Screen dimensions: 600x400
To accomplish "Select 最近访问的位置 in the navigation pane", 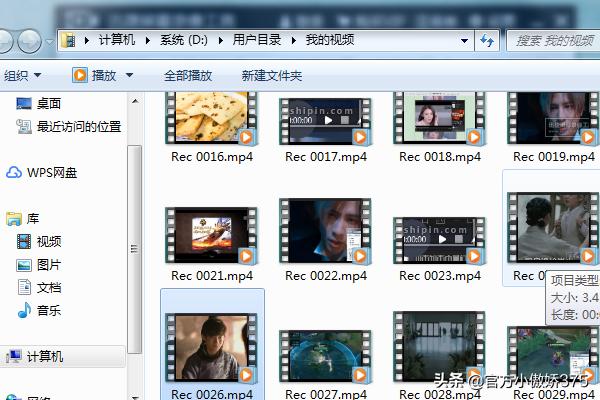I will [x=79, y=126].
